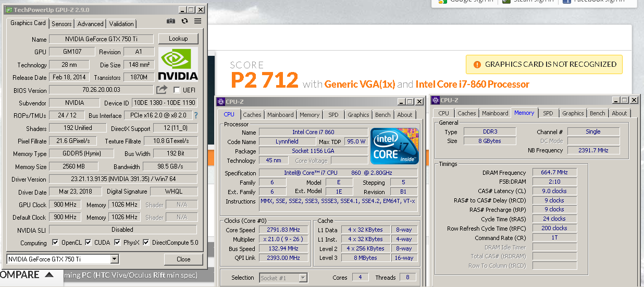This screenshot has width=644, height=287.
Task: Click the Device ID value field
Action: (165, 103)
